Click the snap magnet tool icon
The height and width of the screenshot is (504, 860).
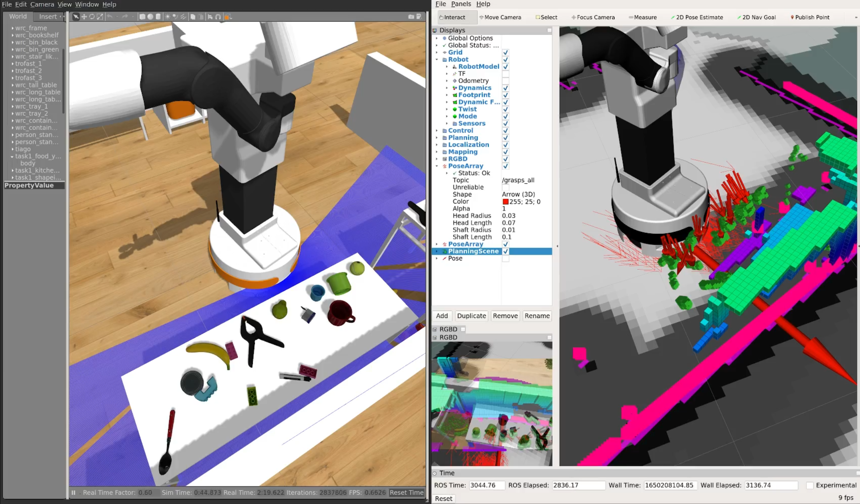(218, 17)
